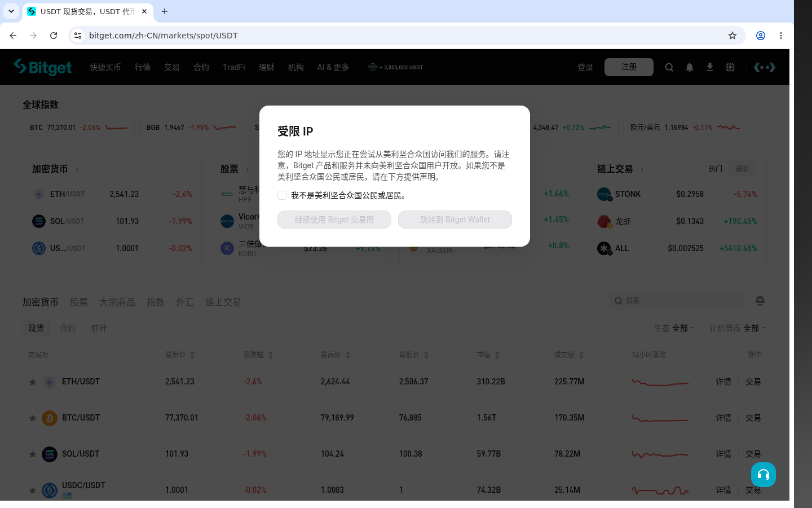Open the tab search dropdown arrow

click(11, 11)
